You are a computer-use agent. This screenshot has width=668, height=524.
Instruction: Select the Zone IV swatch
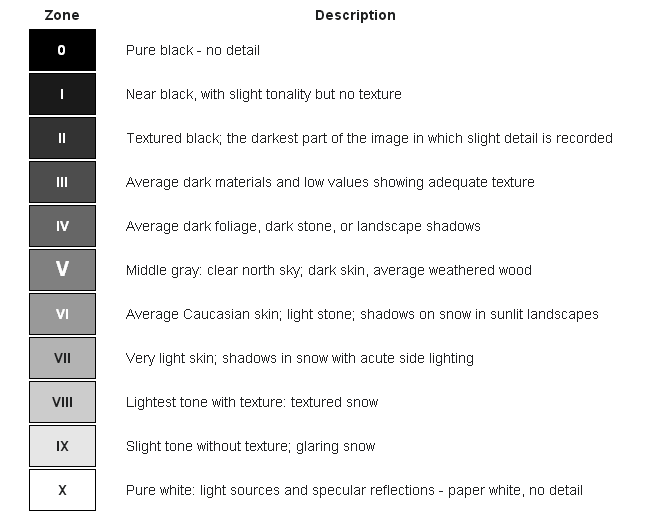[x=62, y=226]
